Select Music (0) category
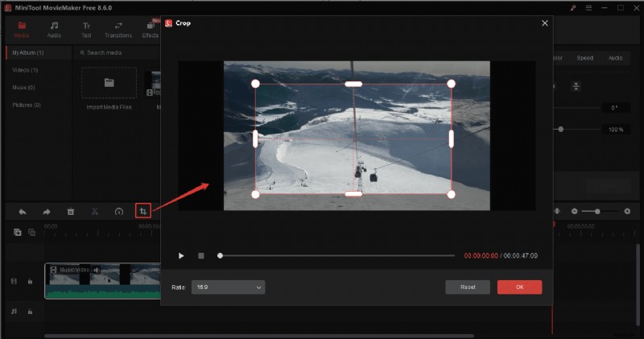This screenshot has height=339, width=644. tap(24, 88)
